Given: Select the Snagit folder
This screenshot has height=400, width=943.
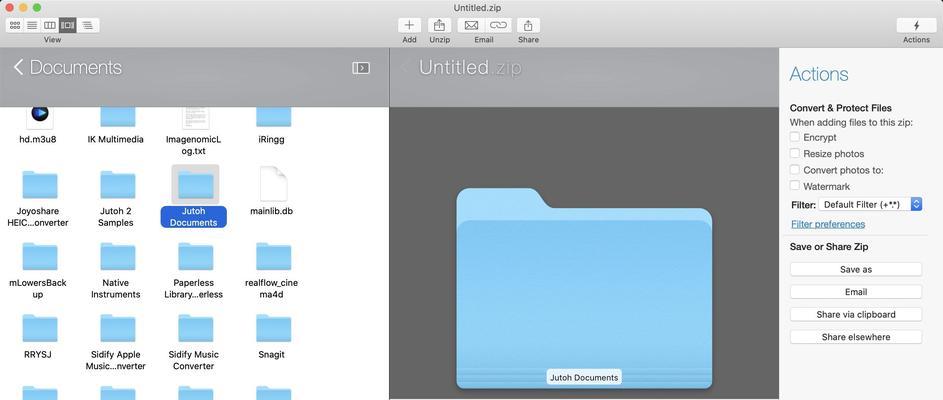Looking at the screenshot, I should pyautogui.click(x=273, y=328).
